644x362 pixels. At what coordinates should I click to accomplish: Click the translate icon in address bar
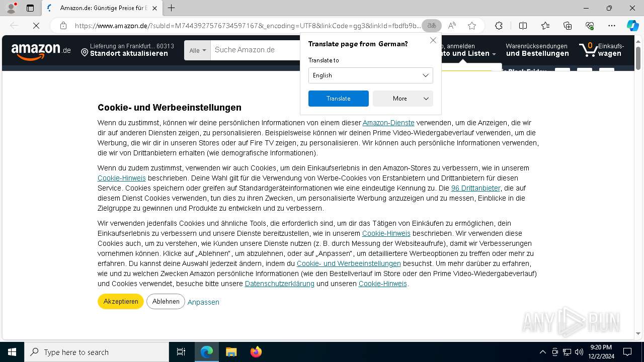point(432,26)
